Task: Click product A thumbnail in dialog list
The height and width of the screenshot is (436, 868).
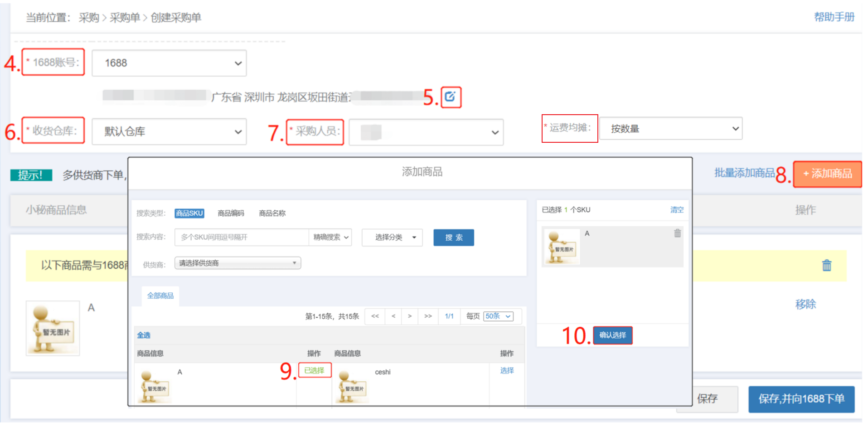Action: pos(155,386)
